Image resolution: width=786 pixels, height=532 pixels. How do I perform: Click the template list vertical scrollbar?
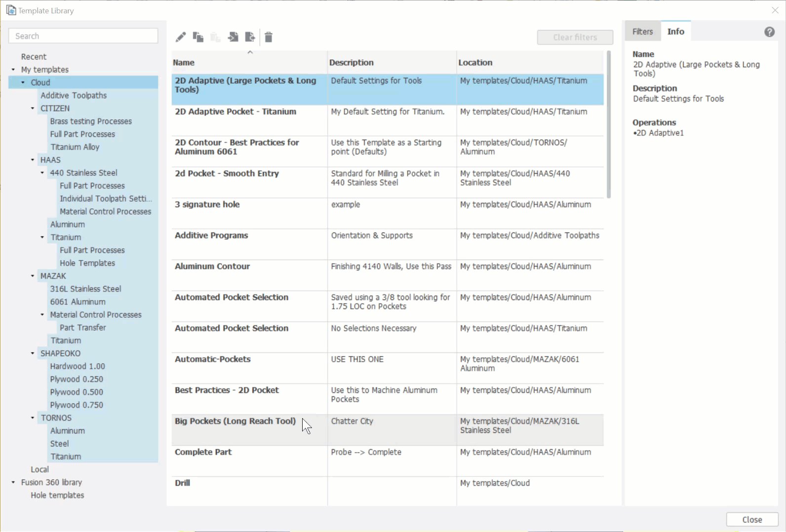coord(609,124)
